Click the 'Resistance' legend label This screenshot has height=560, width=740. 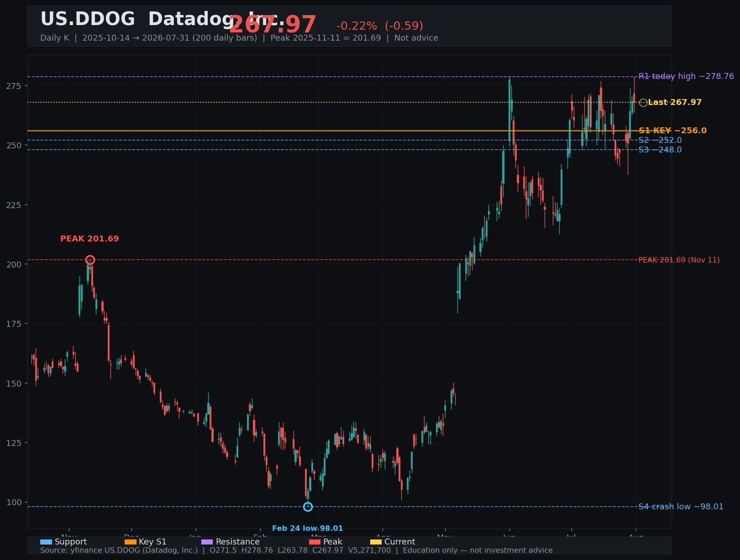pos(237,542)
